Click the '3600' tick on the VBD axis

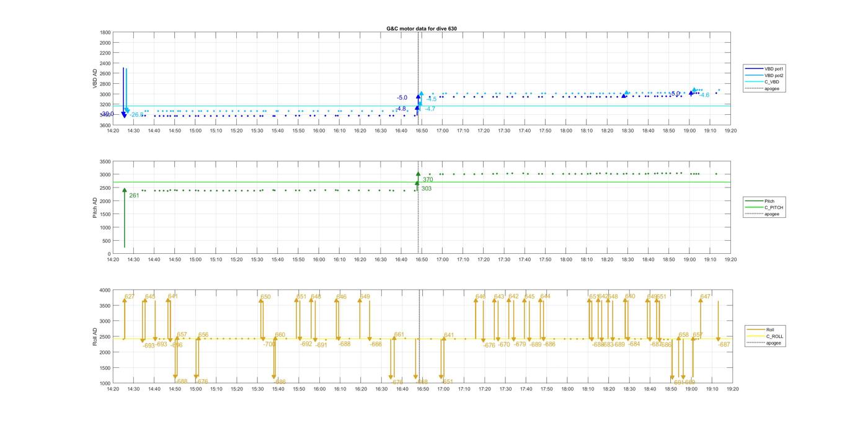click(x=105, y=125)
